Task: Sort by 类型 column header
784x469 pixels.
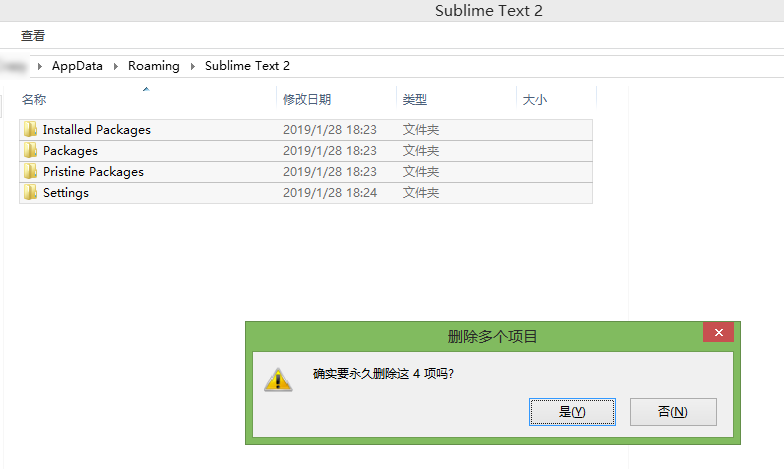Action: [x=415, y=100]
